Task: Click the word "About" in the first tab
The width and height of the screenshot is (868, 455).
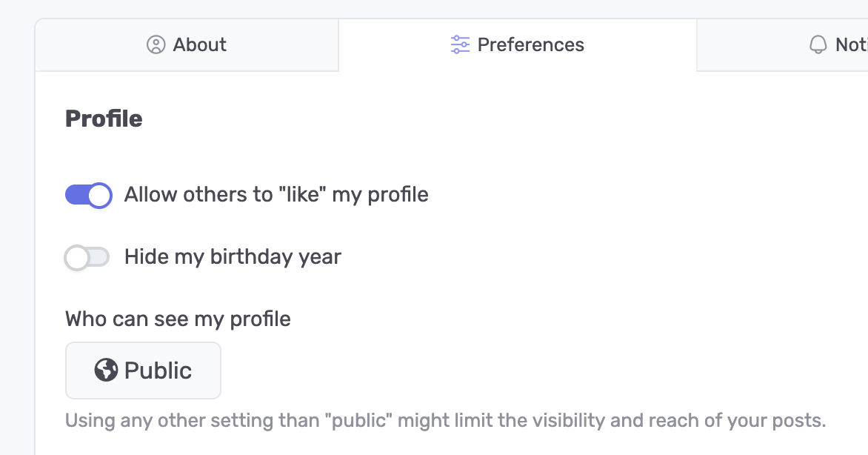Action: click(x=200, y=45)
